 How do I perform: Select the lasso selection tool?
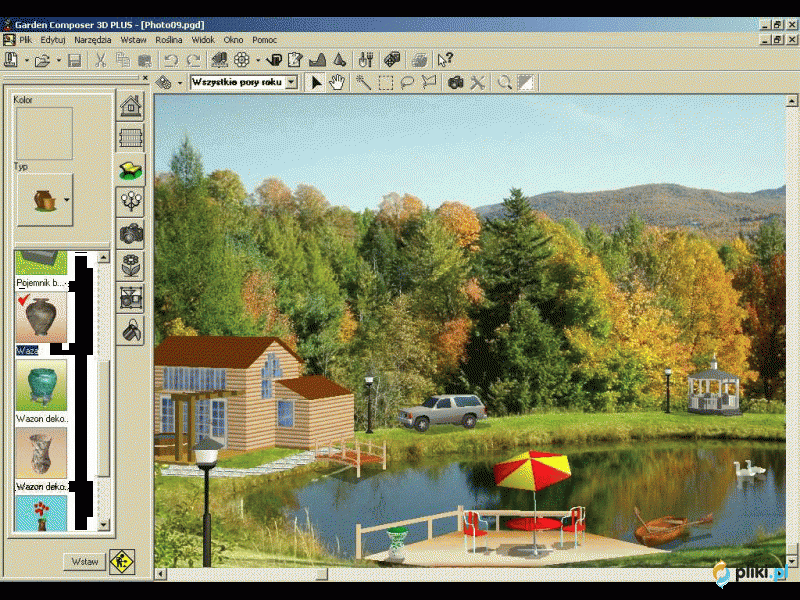(407, 83)
